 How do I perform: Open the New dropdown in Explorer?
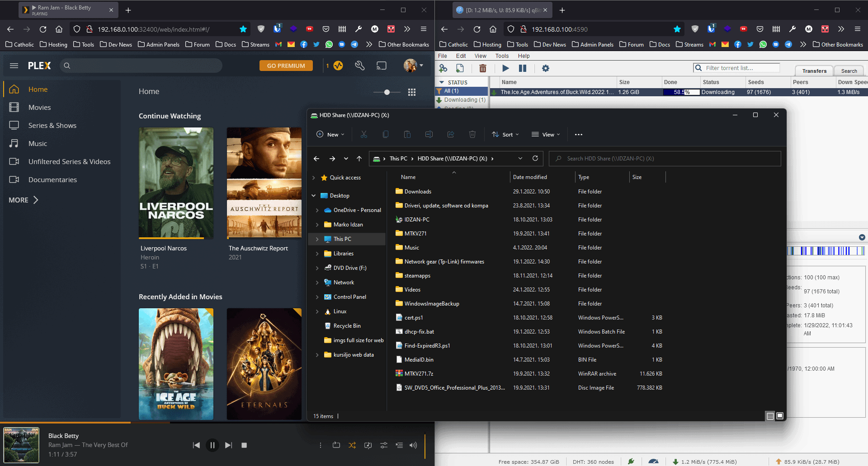tap(330, 135)
